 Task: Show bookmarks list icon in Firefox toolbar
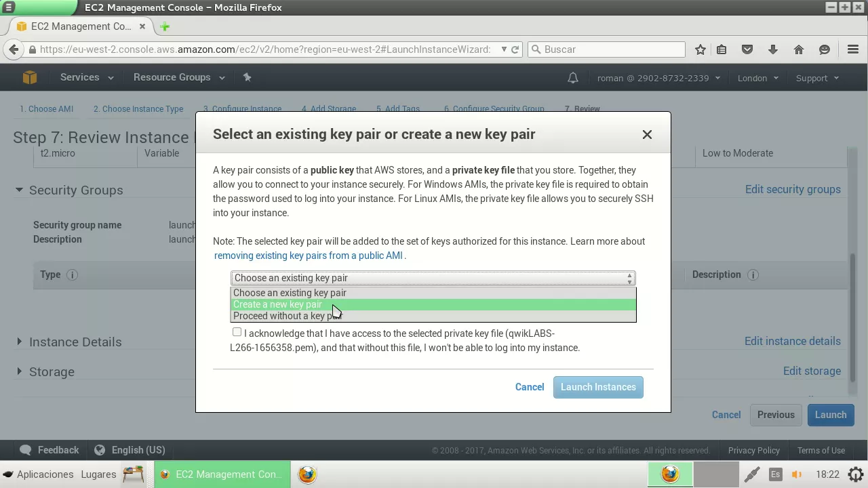tap(722, 49)
